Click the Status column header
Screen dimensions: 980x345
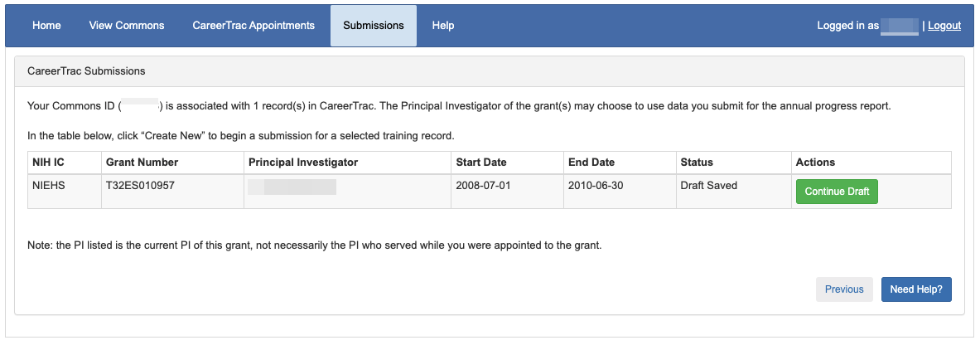[697, 163]
